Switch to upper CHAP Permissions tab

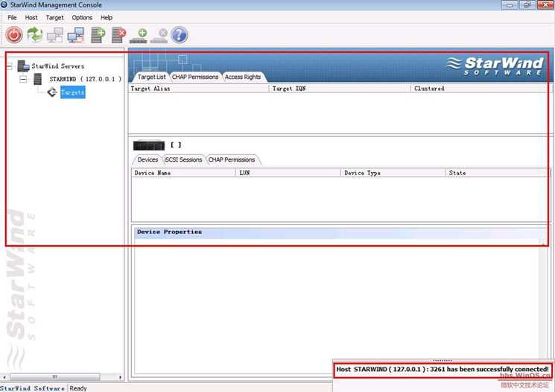point(195,77)
